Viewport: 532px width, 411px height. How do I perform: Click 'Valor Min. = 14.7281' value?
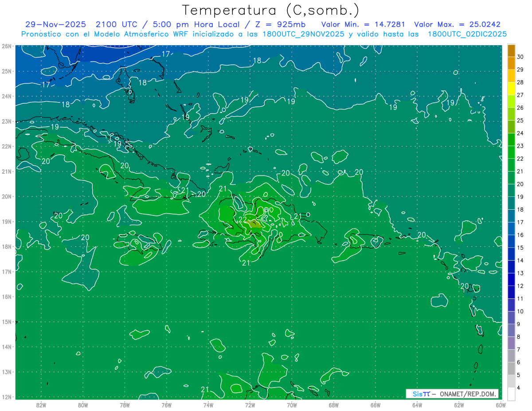(363, 24)
